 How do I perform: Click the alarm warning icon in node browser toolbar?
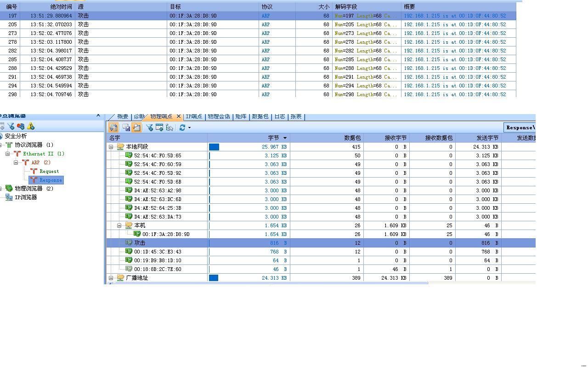31,126
